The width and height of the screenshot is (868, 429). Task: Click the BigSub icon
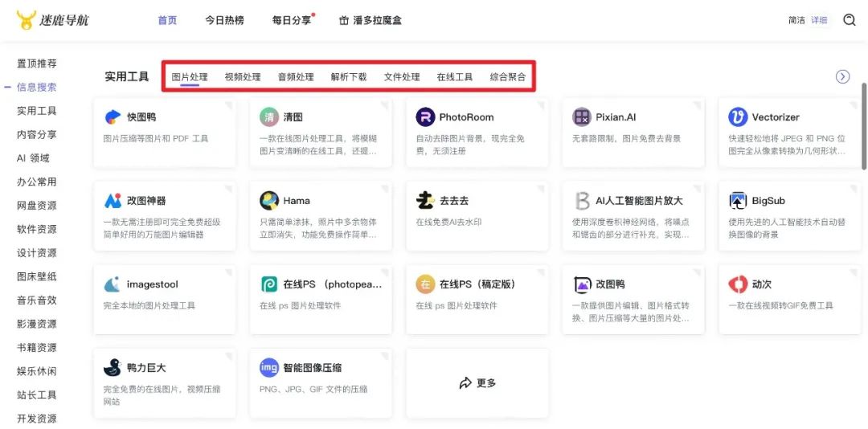[x=738, y=201]
